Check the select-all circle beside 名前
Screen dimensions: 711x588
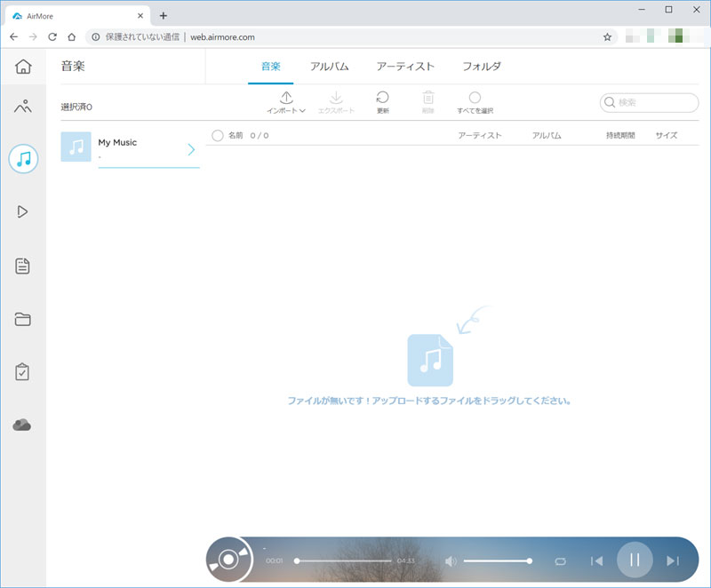point(218,136)
